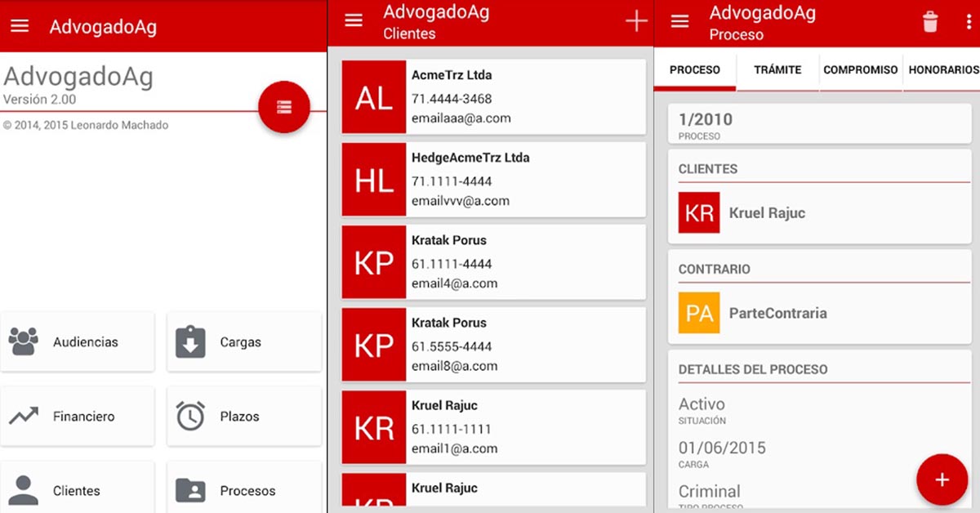Image resolution: width=980 pixels, height=513 pixels.
Task: Switch to the TRÁMITE tab
Action: click(777, 70)
